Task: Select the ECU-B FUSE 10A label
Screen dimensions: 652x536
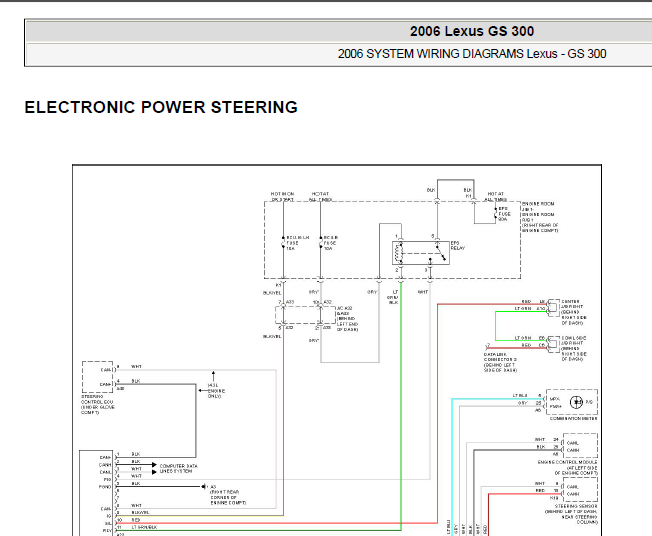Action: click(331, 243)
